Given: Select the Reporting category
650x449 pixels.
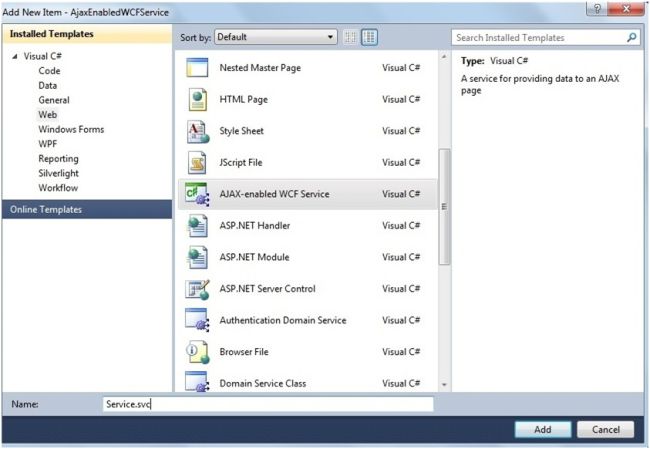Looking at the screenshot, I should coord(58,159).
